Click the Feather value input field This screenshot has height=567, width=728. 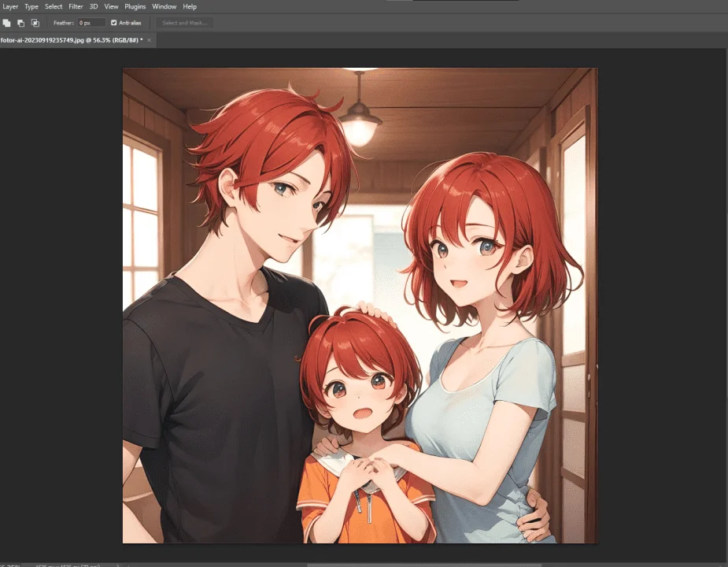click(x=91, y=23)
